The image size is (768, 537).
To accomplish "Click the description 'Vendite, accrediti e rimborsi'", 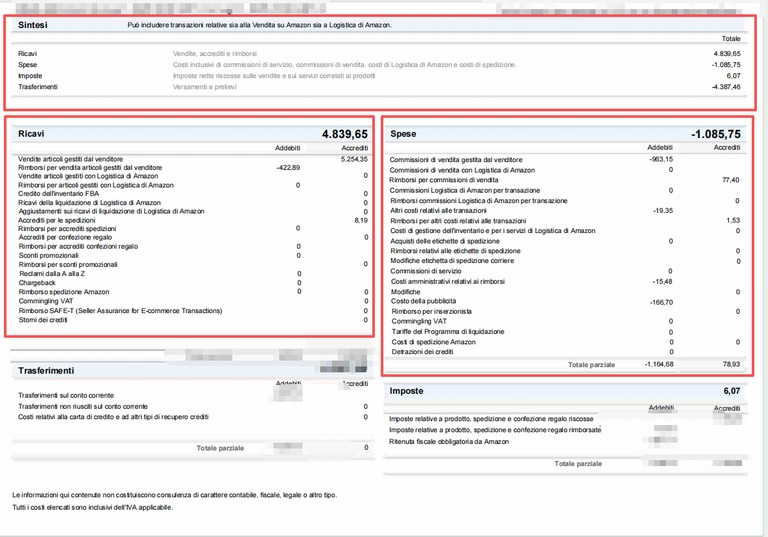I will [x=215, y=54].
